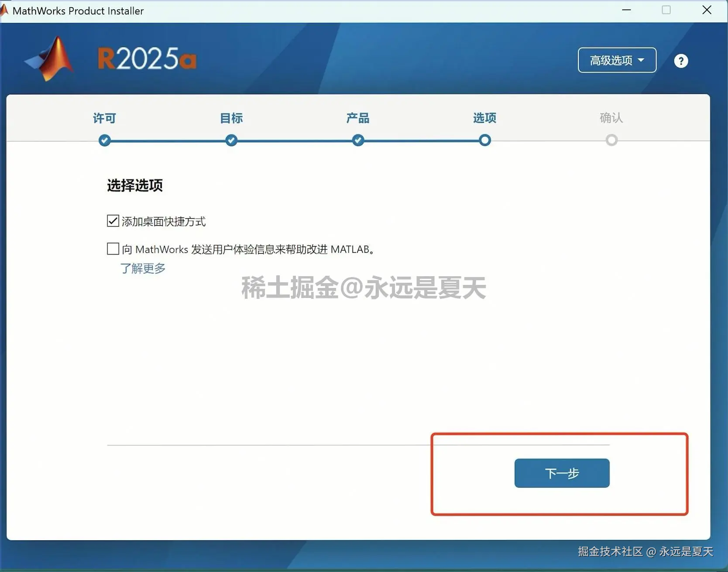The height and width of the screenshot is (572, 728).
Task: Expand advanced options chevron arrow
Action: pyautogui.click(x=641, y=61)
